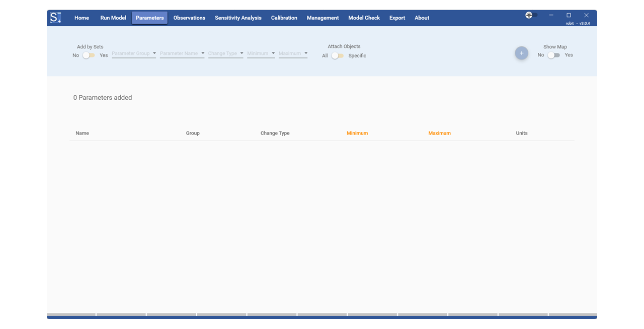Screen dimensions: 644x329
Task: Open the Parameter Name dropdown
Action: (x=182, y=53)
